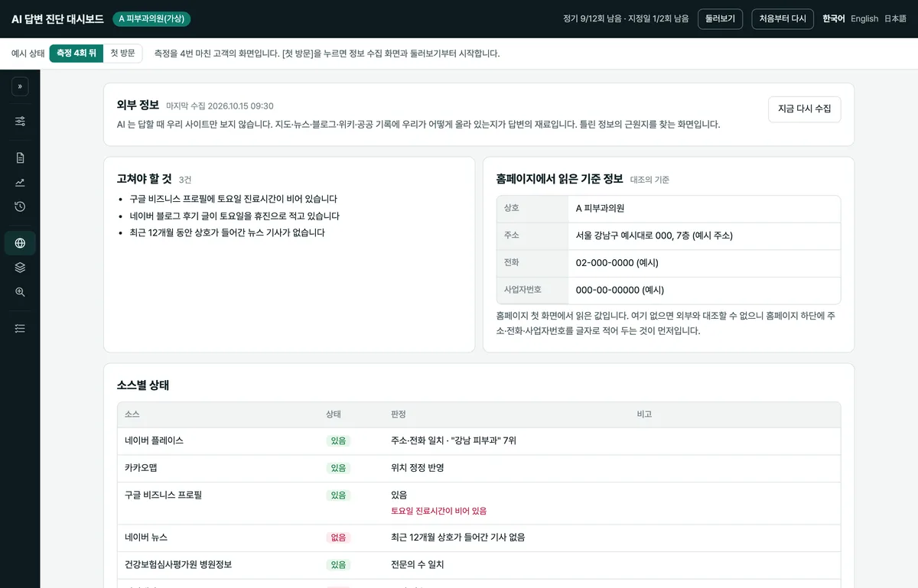The height and width of the screenshot is (588, 918).
Task: Open the sliders settings icon in sidebar
Action: [x=20, y=121]
